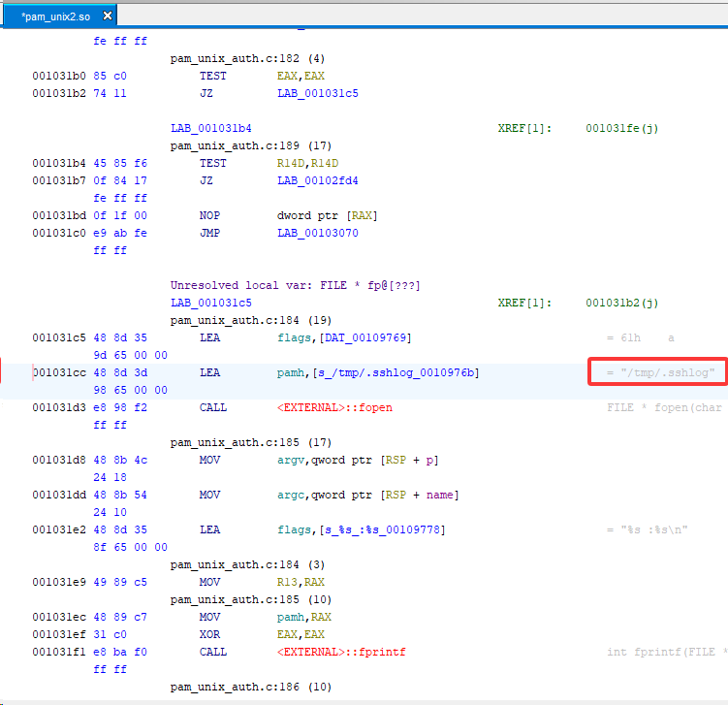Close the pam_unix2.so tab
728x705 pixels.
click(107, 16)
